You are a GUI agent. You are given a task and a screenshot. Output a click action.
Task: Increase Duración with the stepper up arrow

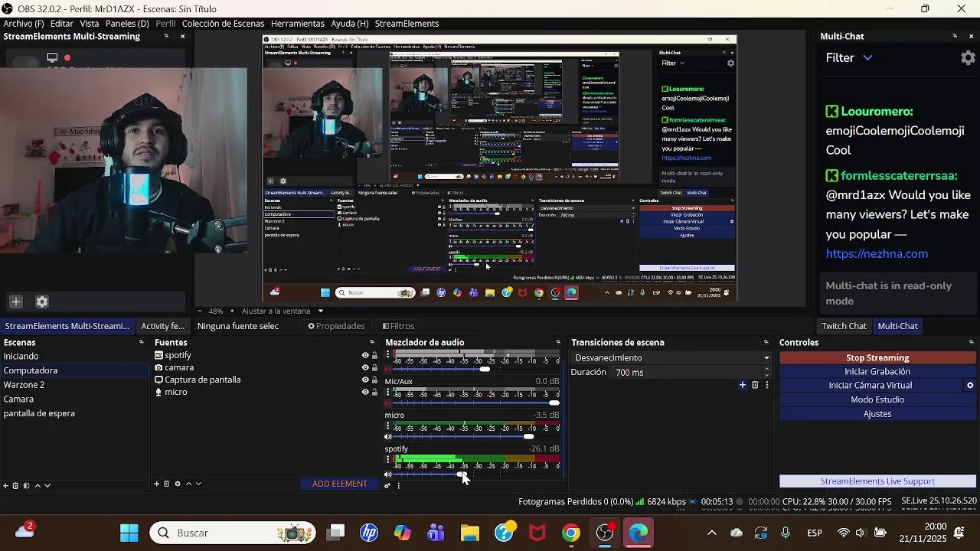[766, 370]
